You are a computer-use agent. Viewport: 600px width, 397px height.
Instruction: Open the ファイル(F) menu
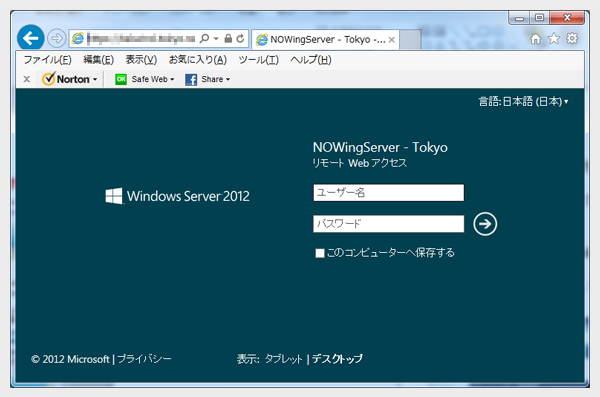tap(47, 60)
